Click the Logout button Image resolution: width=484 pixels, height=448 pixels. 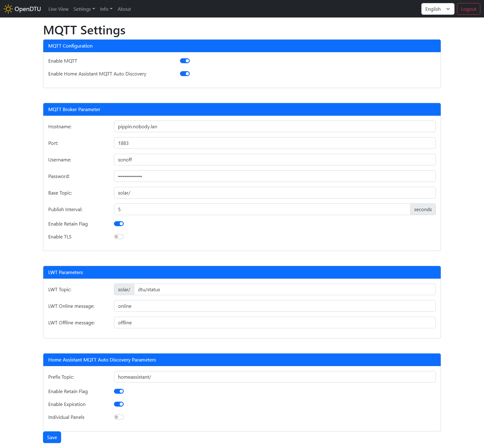tap(468, 9)
